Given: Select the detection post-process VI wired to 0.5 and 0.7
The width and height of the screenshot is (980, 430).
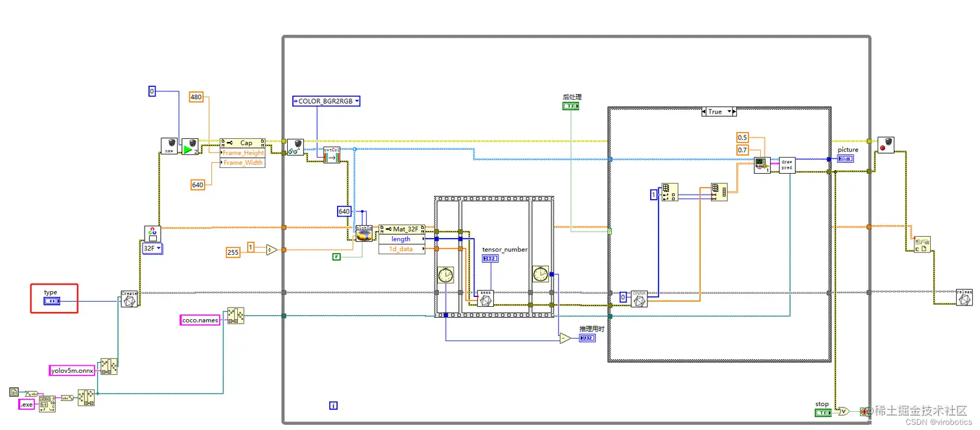Looking at the screenshot, I should coord(762,165).
